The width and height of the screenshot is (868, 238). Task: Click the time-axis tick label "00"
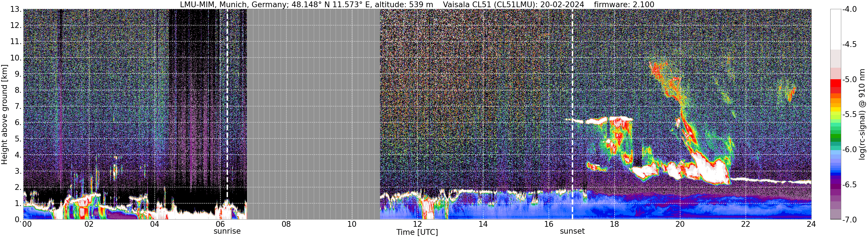click(27, 224)
